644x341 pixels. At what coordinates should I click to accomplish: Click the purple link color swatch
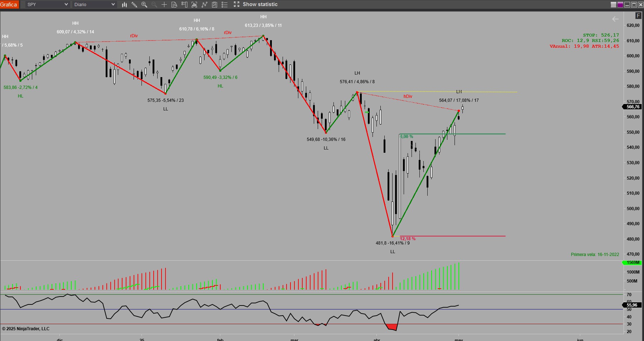620,5
